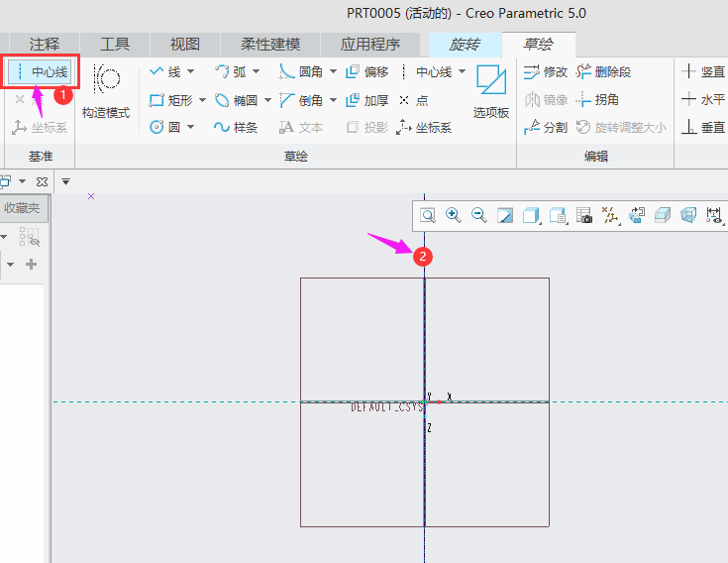Click the Zoom In magnifier icon
Viewport: 728px width, 563px height.
[454, 215]
